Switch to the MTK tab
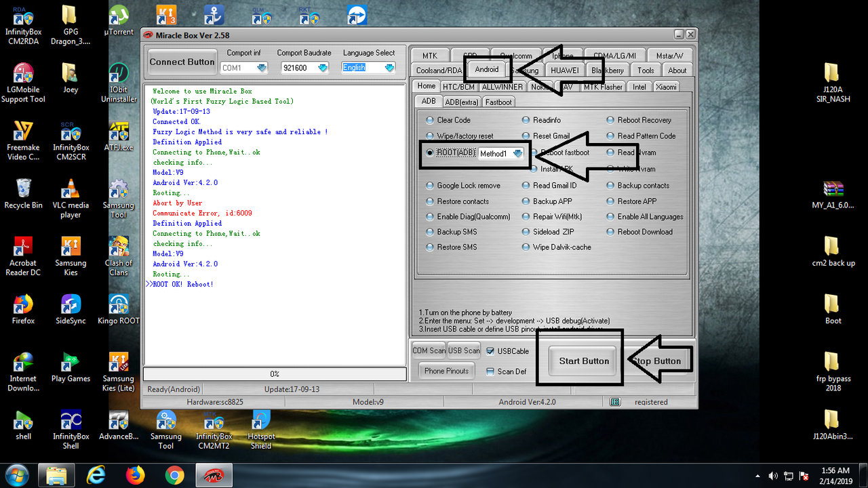 [430, 56]
